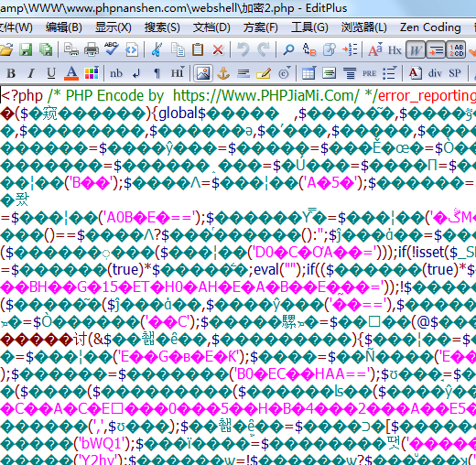Image resolution: width=476 pixels, height=465 pixels.
Task: Open the List tag dropdown icon
Action: click(390, 73)
